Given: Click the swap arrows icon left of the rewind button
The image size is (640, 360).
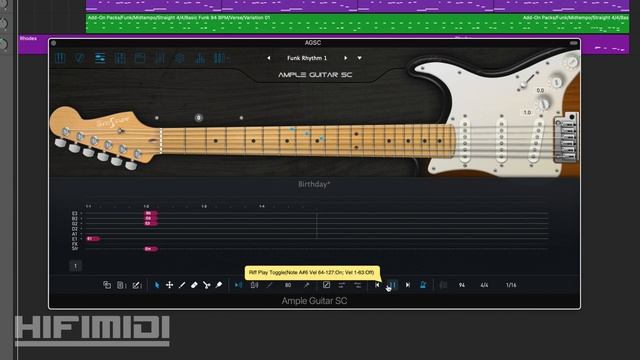Looking at the screenshot, I should coord(358,285).
